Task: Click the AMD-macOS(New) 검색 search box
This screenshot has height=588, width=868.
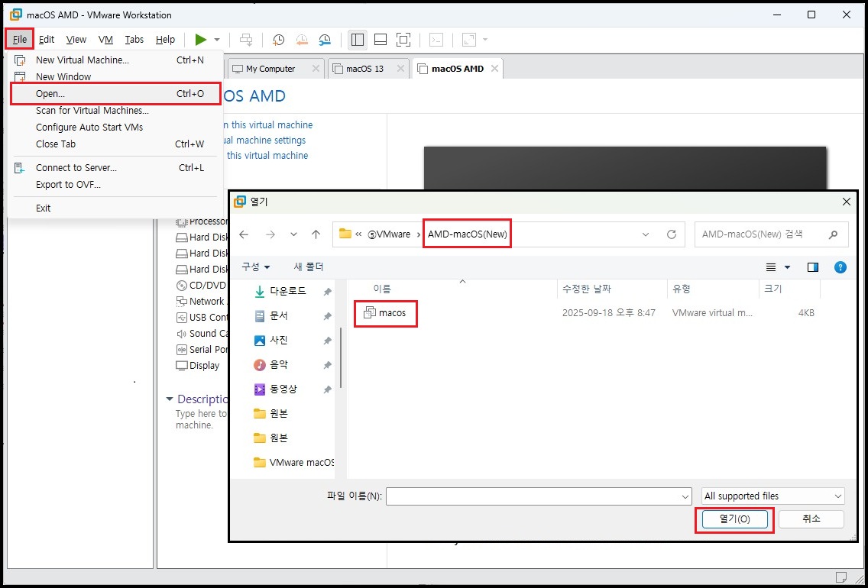Action: pos(771,234)
